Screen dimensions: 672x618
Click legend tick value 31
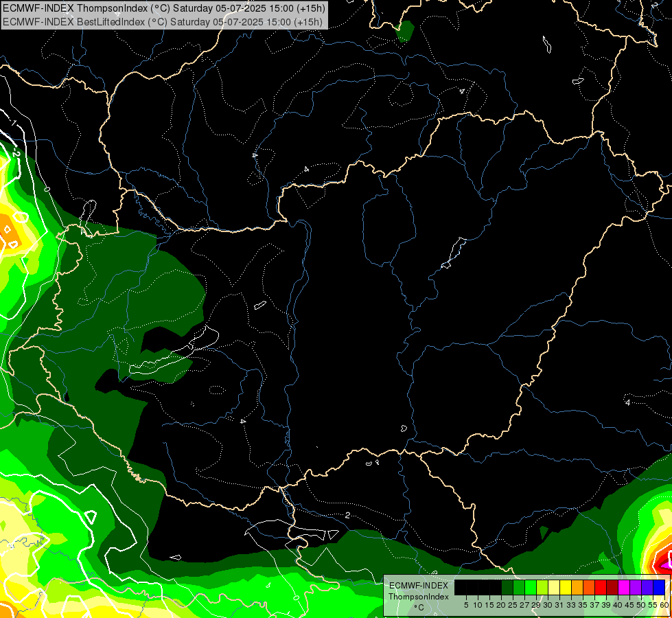coord(559,605)
